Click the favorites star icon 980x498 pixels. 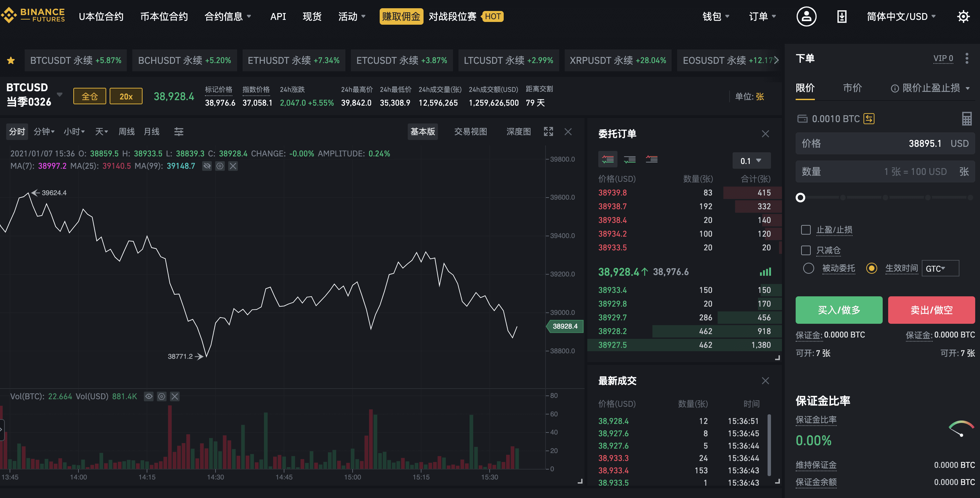coord(11,60)
